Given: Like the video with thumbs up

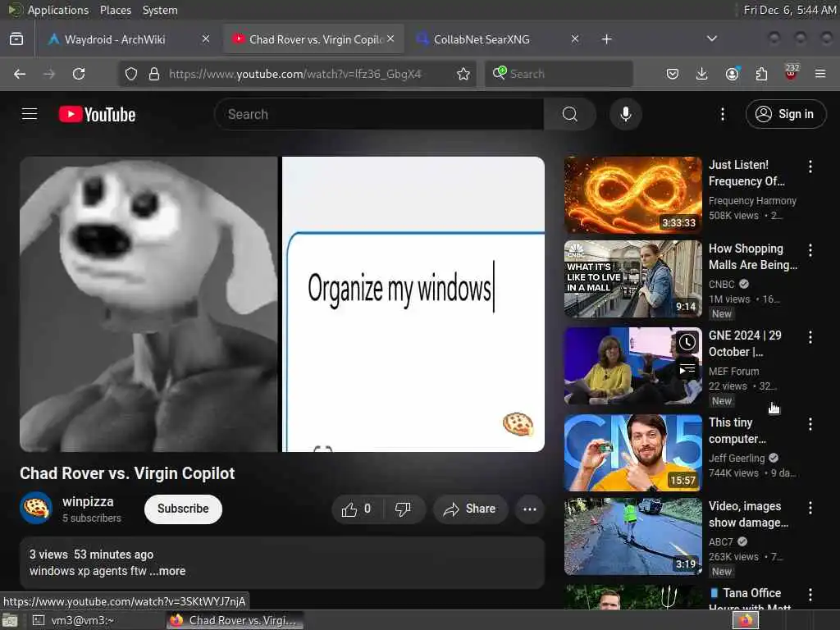Looking at the screenshot, I should click(357, 509).
